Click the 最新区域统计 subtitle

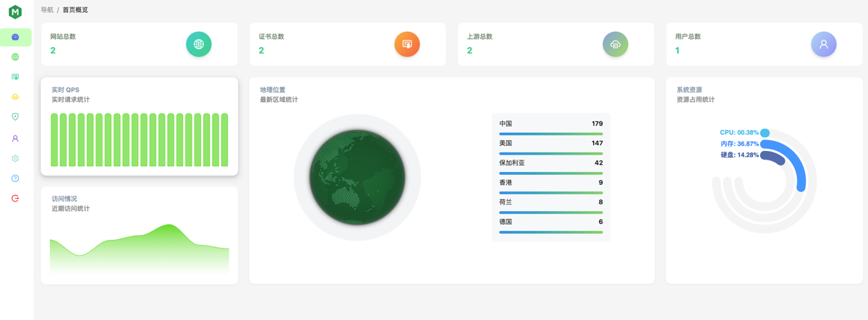[279, 100]
